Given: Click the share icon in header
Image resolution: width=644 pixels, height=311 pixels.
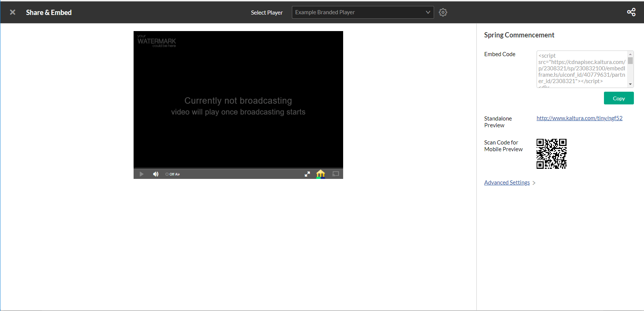Looking at the screenshot, I should [631, 12].
